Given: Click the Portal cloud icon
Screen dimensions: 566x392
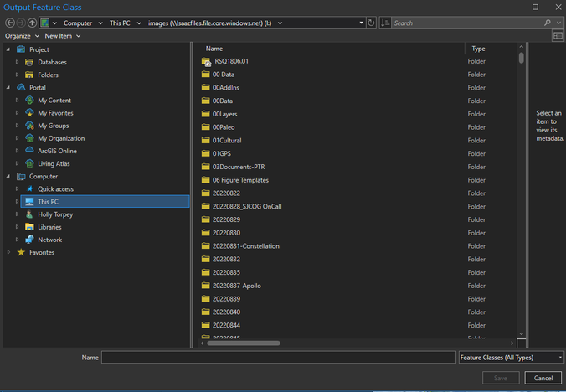Looking at the screenshot, I should pyautogui.click(x=21, y=87).
